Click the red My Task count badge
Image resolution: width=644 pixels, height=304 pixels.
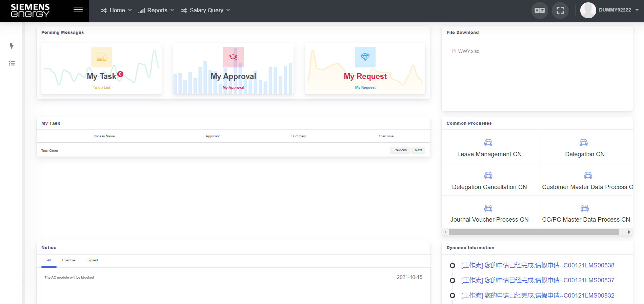click(120, 74)
